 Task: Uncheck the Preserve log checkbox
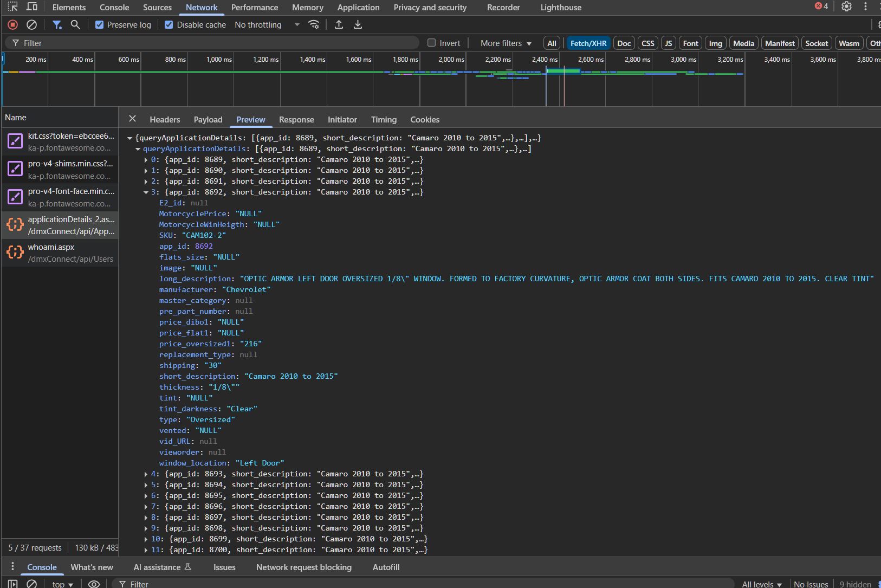(x=99, y=24)
